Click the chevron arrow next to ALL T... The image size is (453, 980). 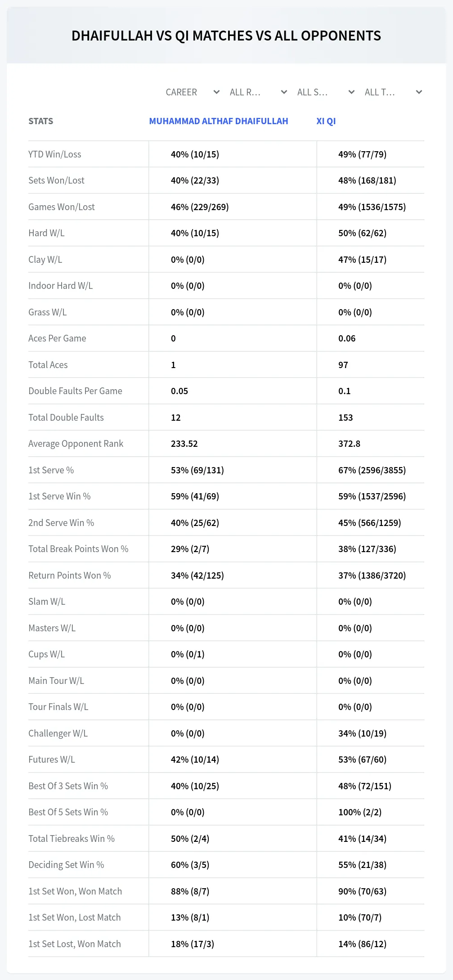coord(419,92)
